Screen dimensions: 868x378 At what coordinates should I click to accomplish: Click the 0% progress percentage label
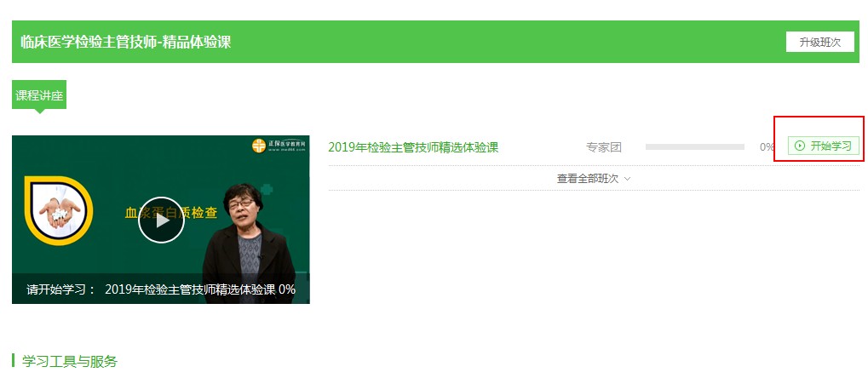[x=767, y=147]
